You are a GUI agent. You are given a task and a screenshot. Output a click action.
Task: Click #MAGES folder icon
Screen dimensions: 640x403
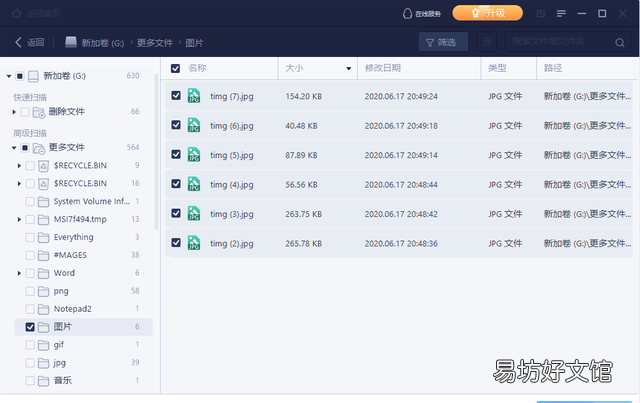click(x=43, y=256)
